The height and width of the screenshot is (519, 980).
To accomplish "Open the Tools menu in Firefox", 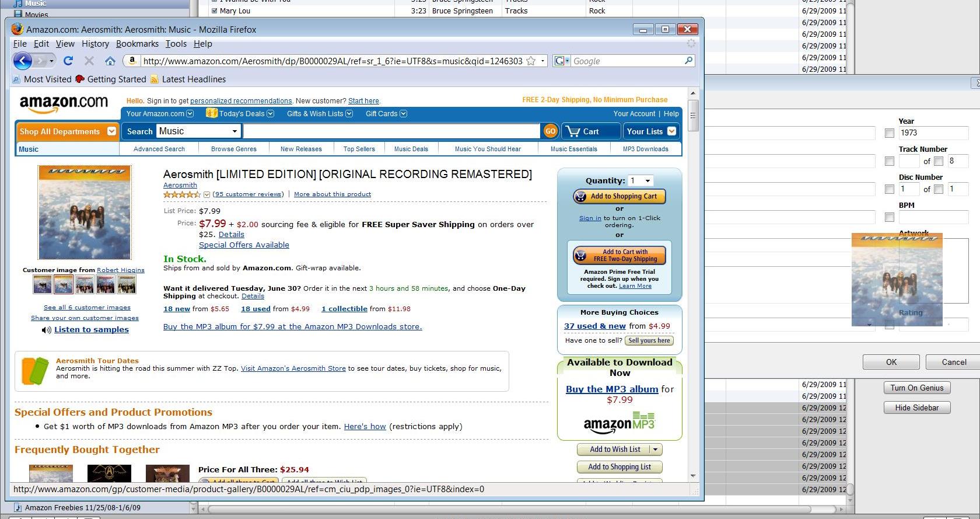I will pos(176,44).
